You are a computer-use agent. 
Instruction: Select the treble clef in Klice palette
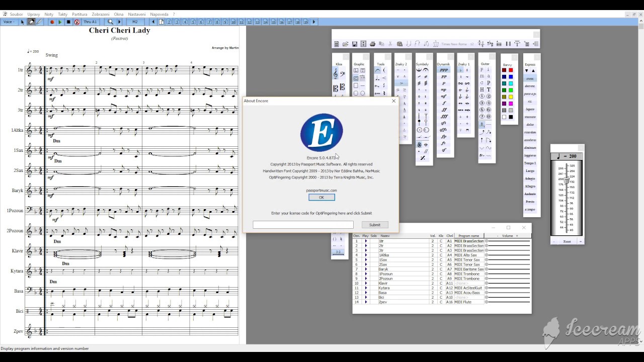[x=335, y=74]
